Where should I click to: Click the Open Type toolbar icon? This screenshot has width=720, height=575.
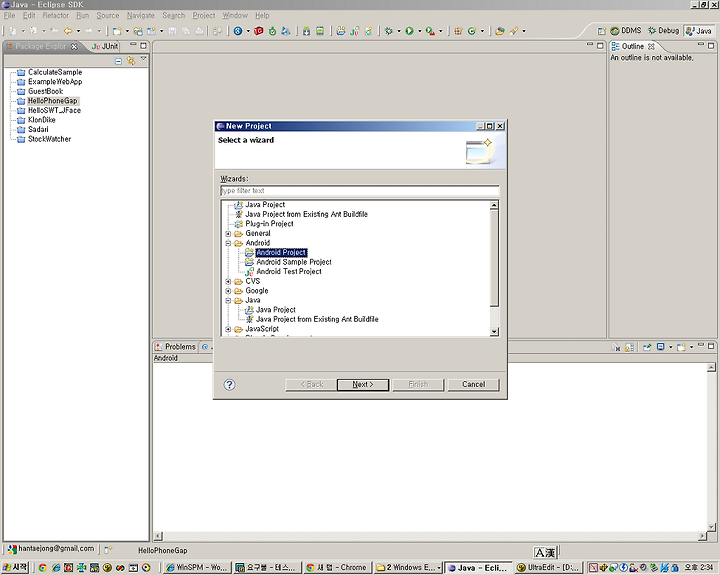(500, 31)
